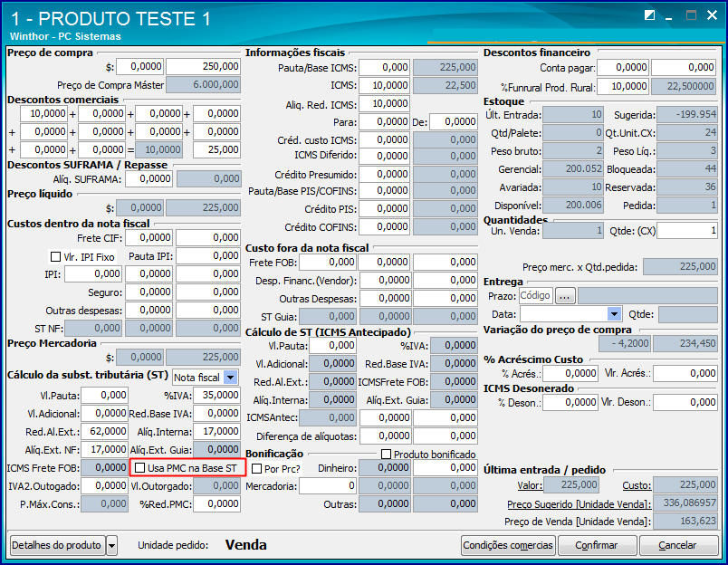Viewport: 728px width, 565px height.
Task: Click the Vl.Pauta field in ST Antecipado section
Action: pyautogui.click(x=333, y=345)
